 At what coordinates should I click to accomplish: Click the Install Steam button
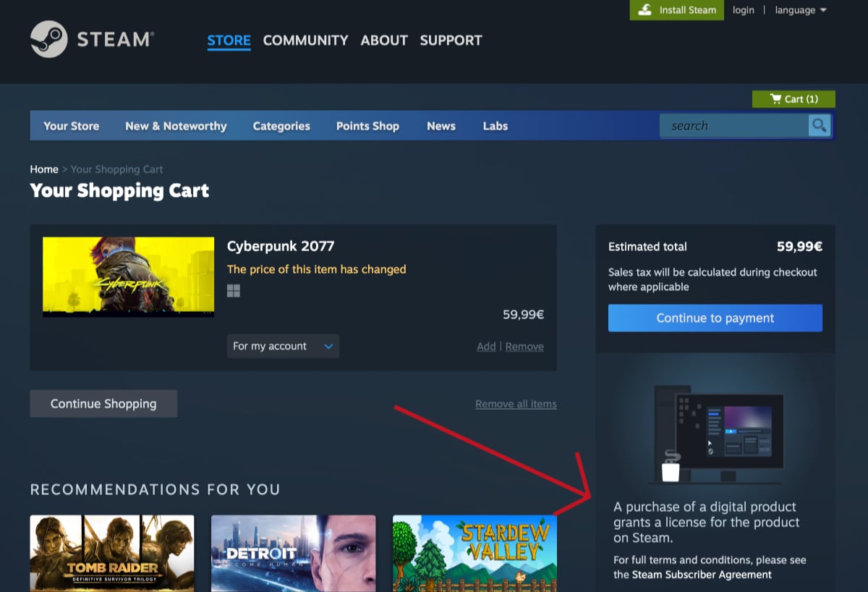pos(677,10)
